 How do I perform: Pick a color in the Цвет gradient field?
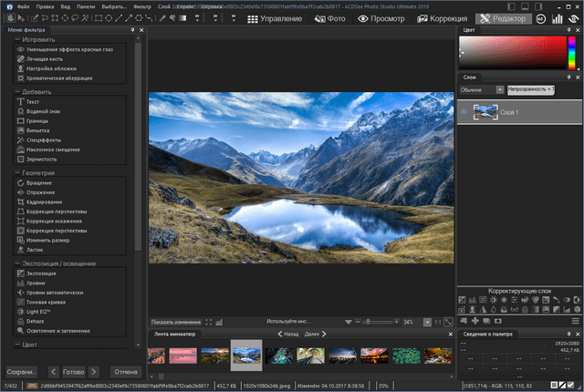point(511,53)
